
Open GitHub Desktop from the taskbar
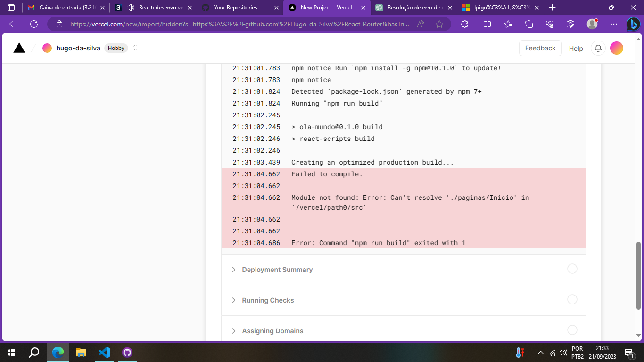(x=127, y=353)
